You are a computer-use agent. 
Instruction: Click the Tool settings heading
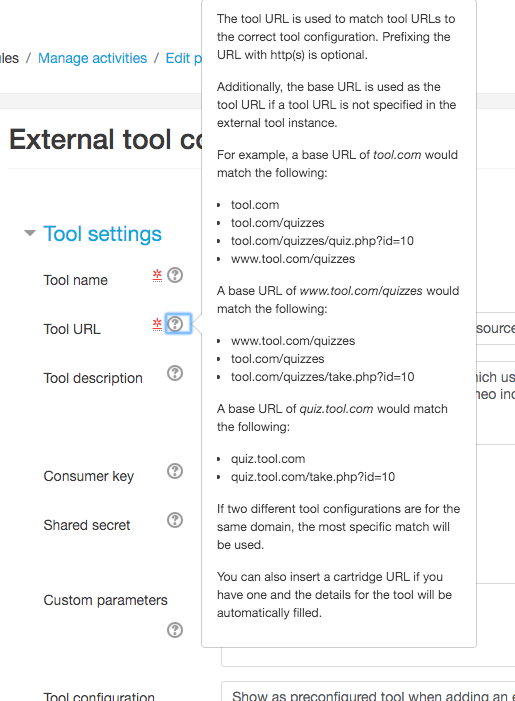[x=102, y=234]
